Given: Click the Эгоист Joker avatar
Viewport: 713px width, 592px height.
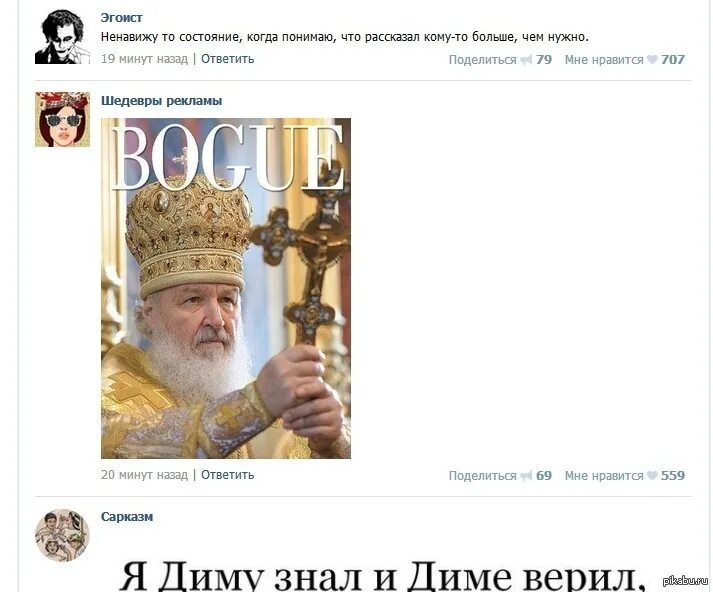Looking at the screenshot, I should [62, 37].
